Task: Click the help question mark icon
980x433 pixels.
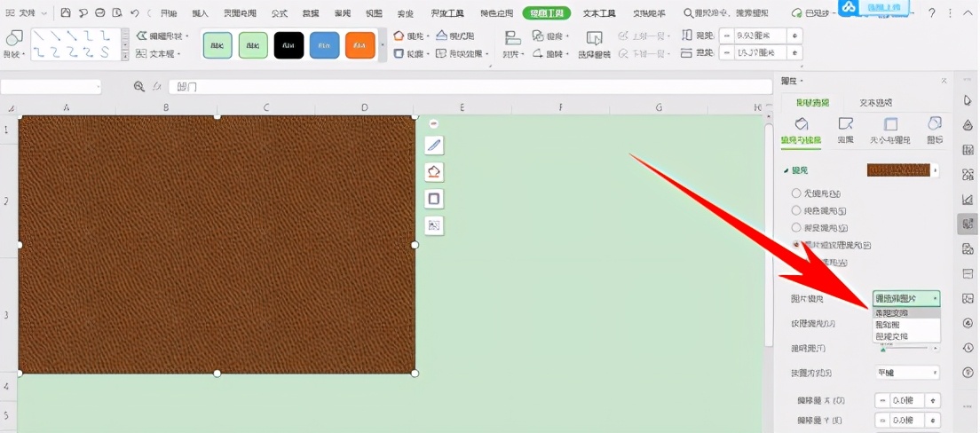Action: click(931, 13)
